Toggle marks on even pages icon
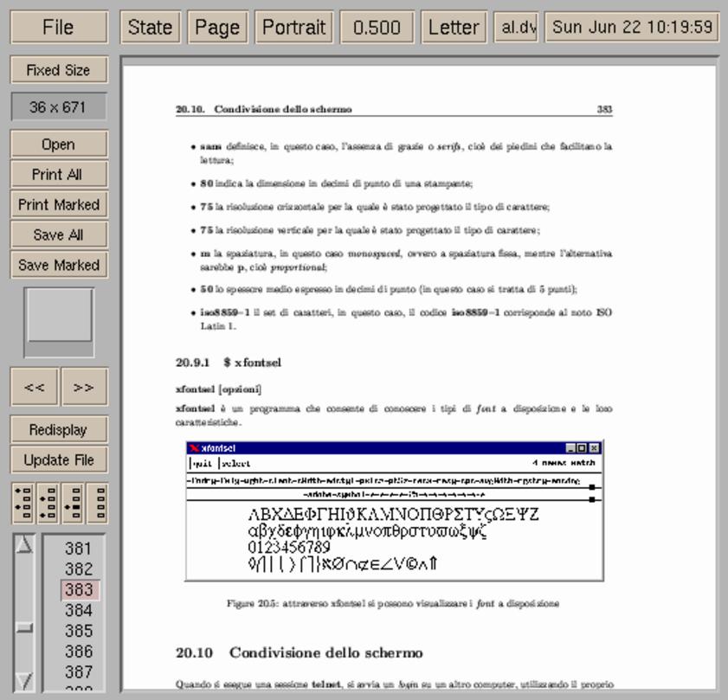The image size is (728, 700). (48, 504)
